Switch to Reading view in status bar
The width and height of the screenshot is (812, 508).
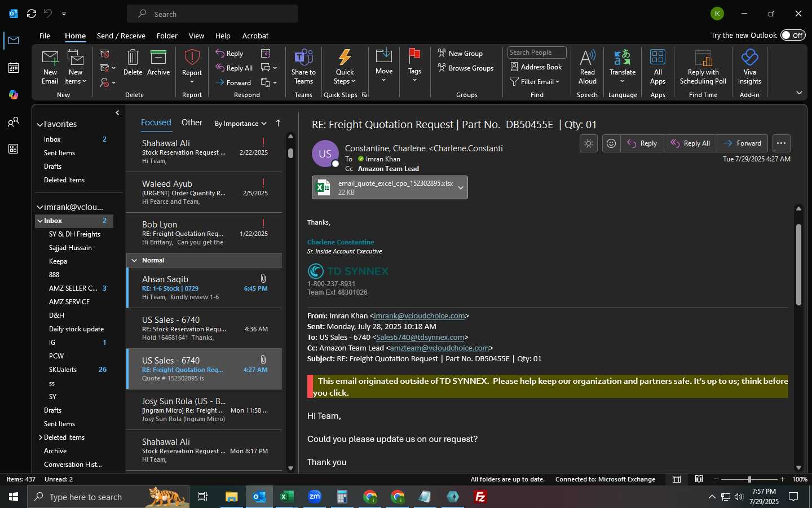[699, 479]
